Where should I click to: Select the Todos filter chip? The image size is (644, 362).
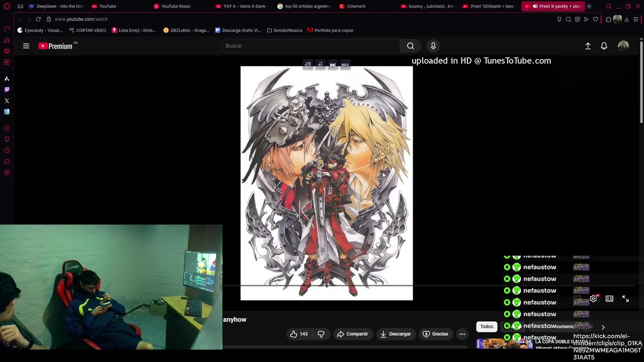point(487,327)
